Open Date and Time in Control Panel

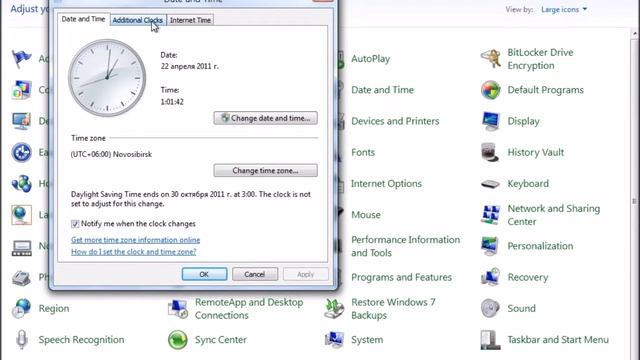pos(382,90)
